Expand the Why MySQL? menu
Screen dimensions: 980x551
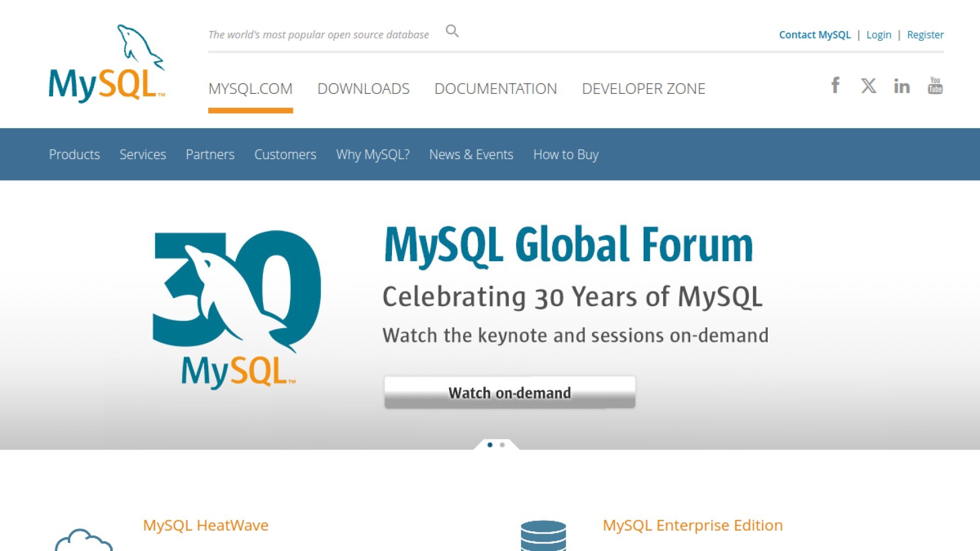coord(373,155)
